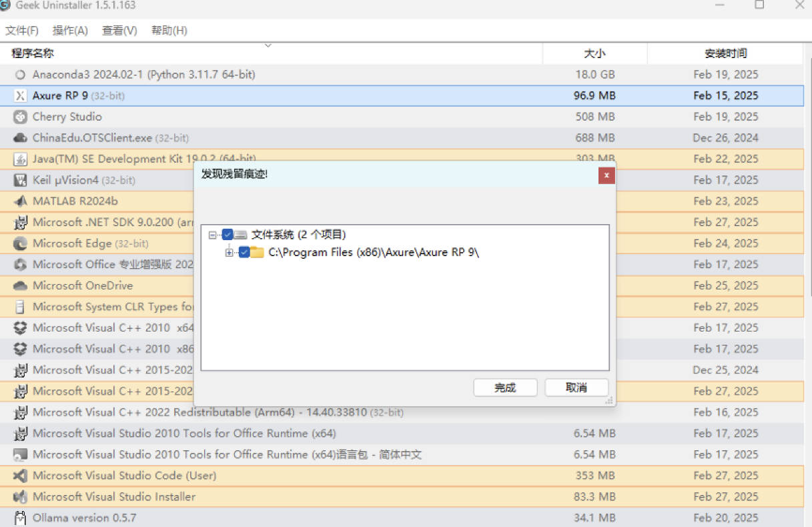Select the MATLAB R2024b name text
Screen dimensions: 812x527
[75, 201]
